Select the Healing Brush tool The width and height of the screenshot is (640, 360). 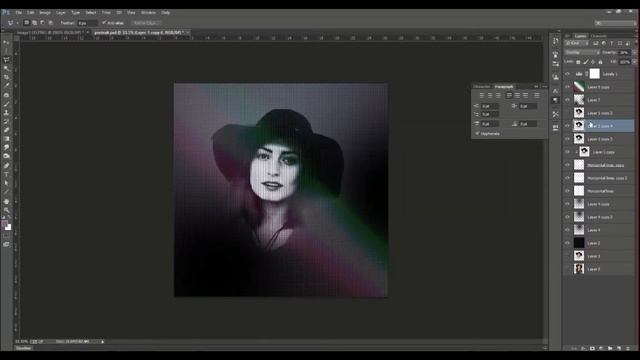pyautogui.click(x=6, y=95)
